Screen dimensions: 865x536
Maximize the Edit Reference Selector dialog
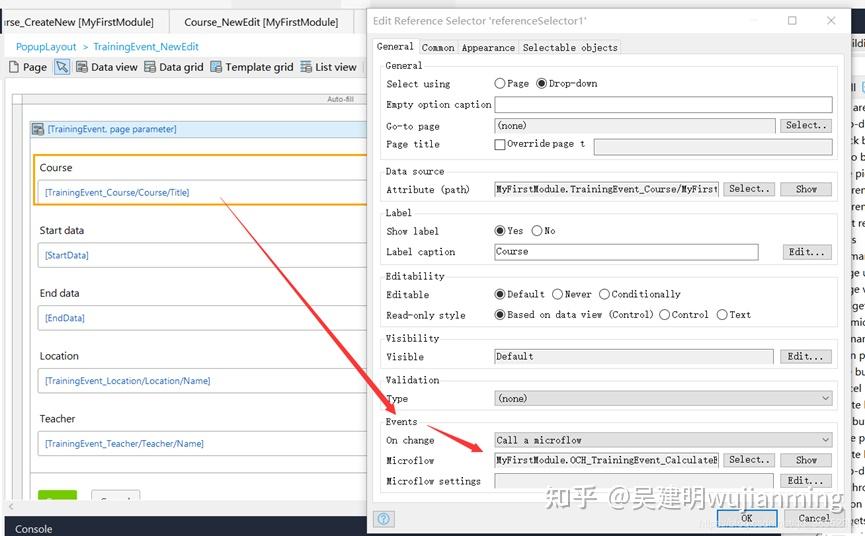tap(792, 20)
